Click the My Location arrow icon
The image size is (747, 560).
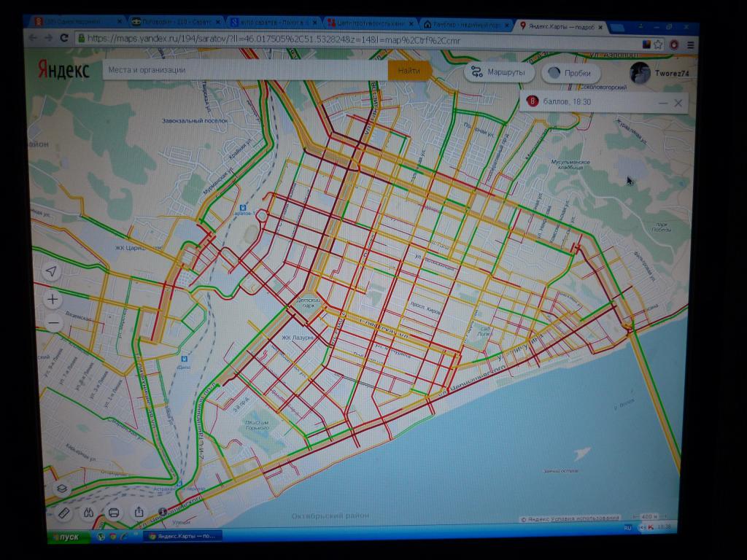(x=52, y=271)
